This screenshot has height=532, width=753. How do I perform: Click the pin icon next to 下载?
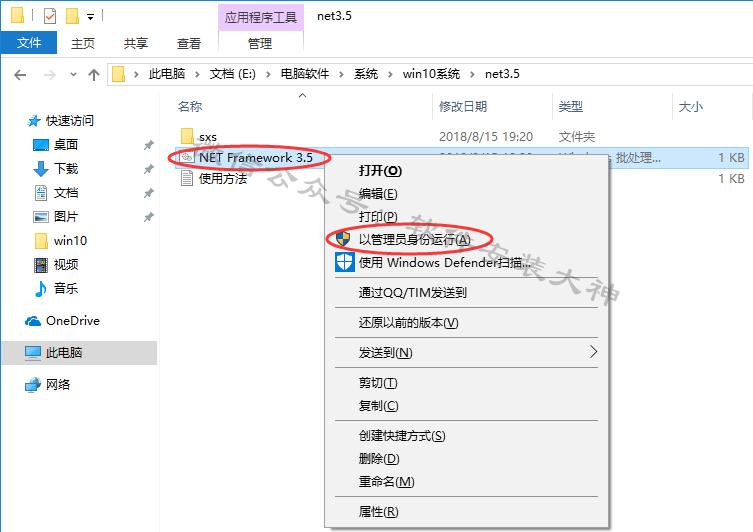149,169
